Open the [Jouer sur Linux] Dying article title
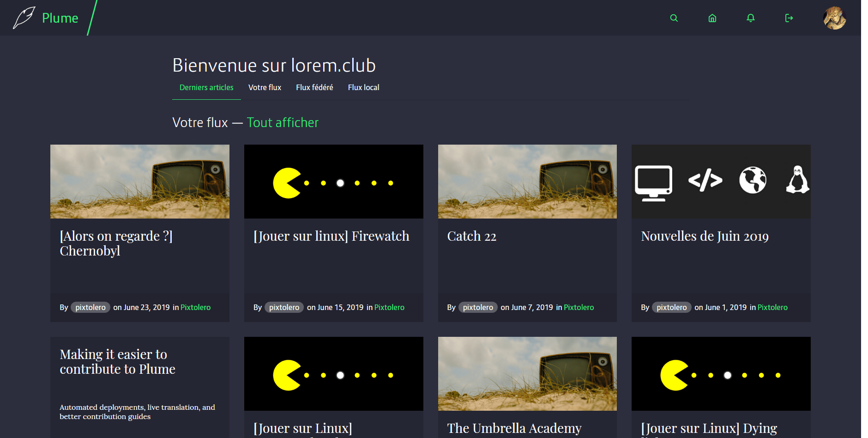Viewport: 868px width, 438px height. pos(709,429)
